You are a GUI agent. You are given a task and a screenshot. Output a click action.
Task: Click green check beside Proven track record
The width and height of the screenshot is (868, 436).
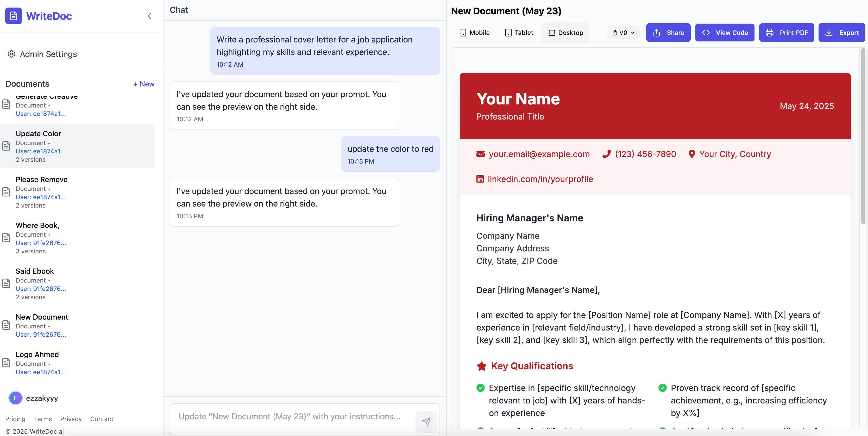(663, 388)
